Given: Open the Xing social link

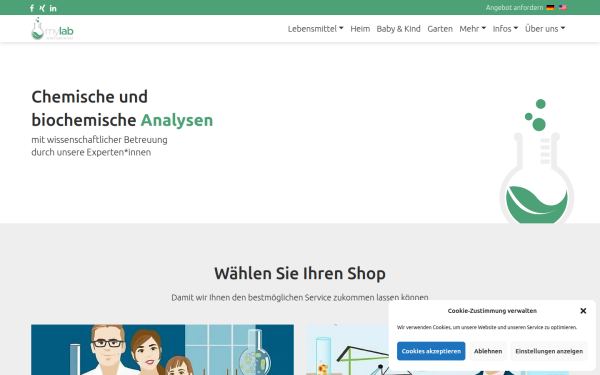Looking at the screenshot, I should (42, 8).
